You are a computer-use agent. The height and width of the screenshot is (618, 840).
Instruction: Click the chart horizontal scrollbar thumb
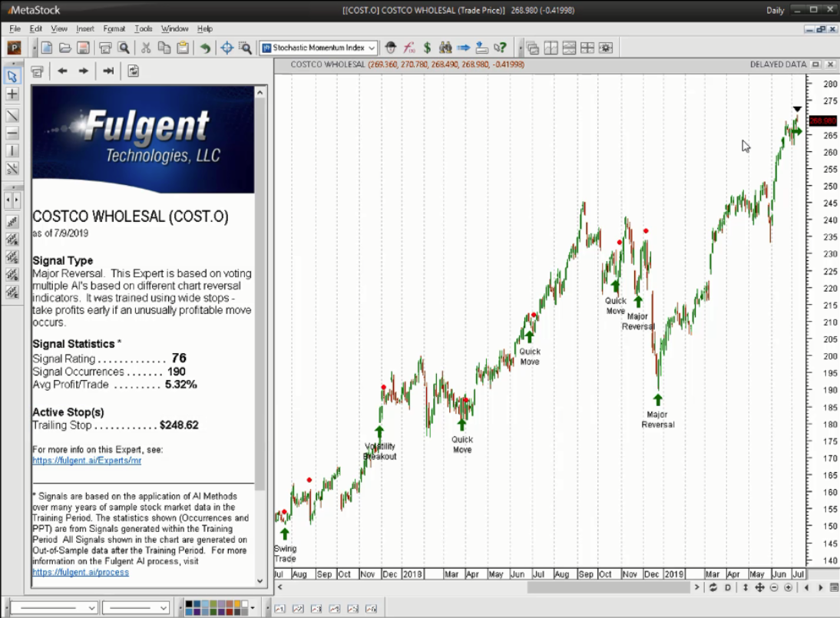coord(608,587)
